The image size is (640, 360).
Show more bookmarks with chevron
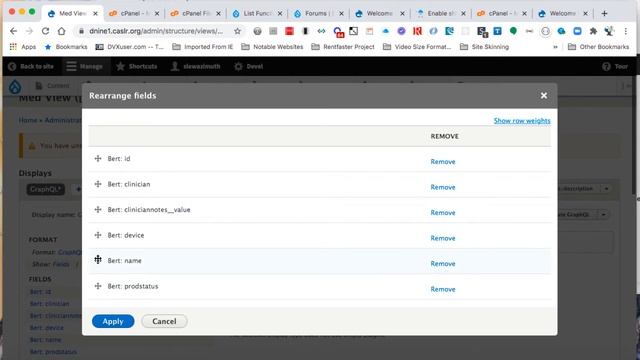[555, 47]
